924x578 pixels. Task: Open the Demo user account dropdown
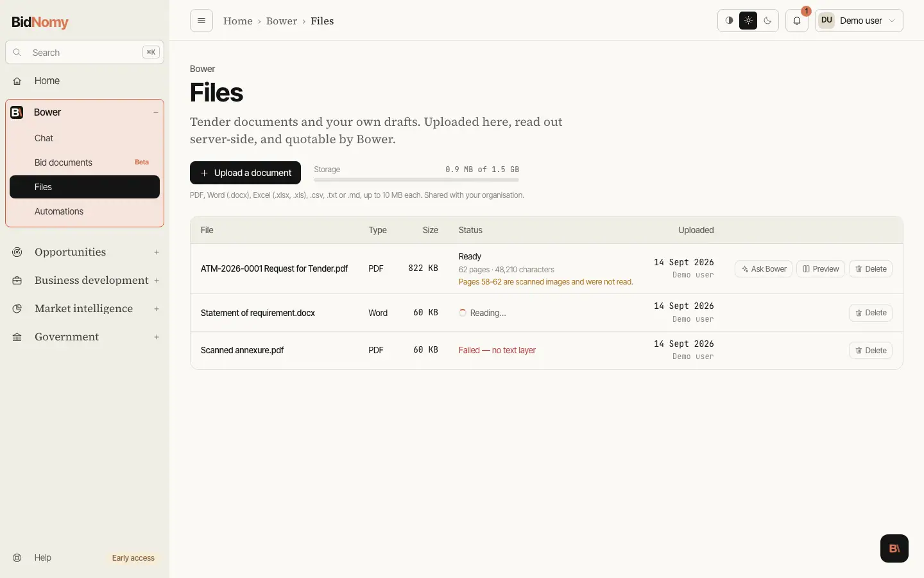click(859, 21)
